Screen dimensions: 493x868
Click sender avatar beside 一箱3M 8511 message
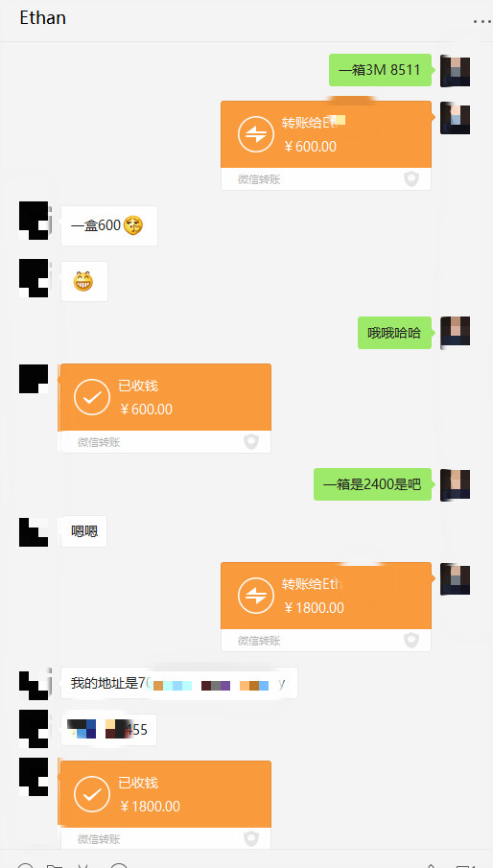pos(455,72)
